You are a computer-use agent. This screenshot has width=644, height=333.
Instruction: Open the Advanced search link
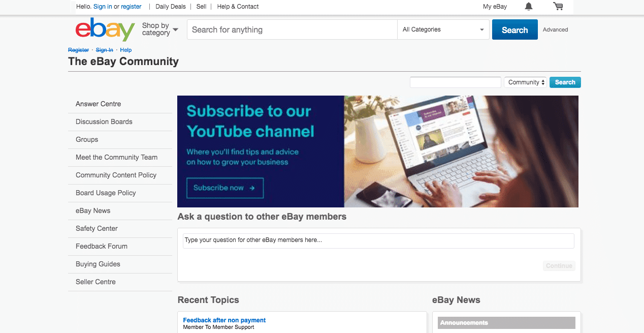tap(555, 29)
